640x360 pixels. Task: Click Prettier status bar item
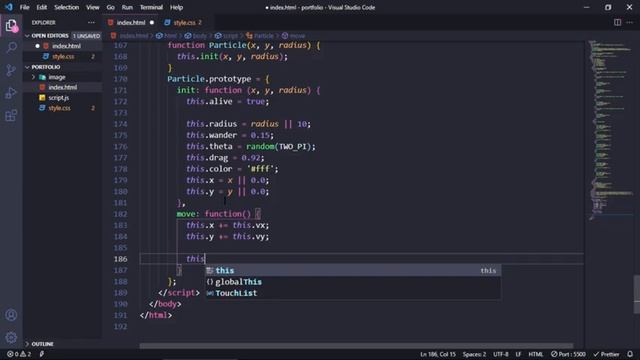pyautogui.click(x=606, y=354)
